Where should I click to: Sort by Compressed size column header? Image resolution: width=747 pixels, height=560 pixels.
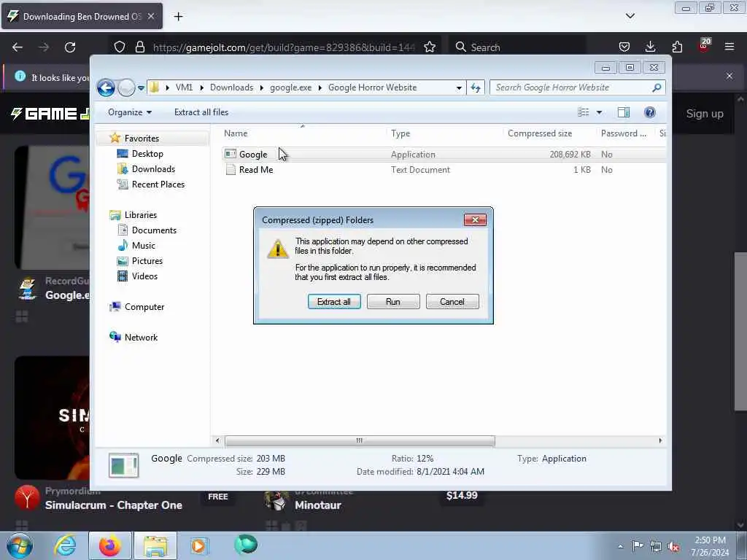(x=540, y=134)
